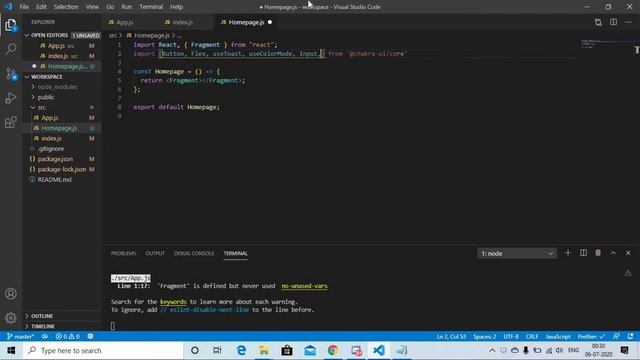
Task: Click UTF-8 encoding in status bar
Action: point(511,336)
